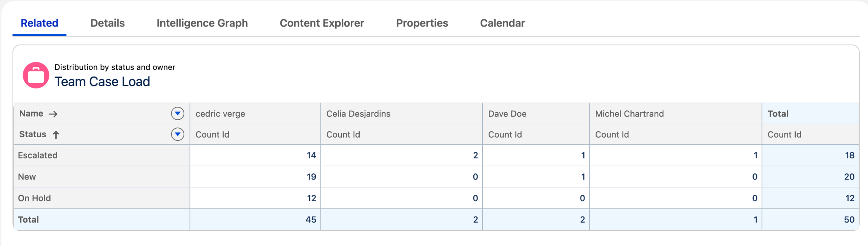This screenshot has width=868, height=246.
Task: Open the Status row dropdown menu
Action: click(177, 134)
